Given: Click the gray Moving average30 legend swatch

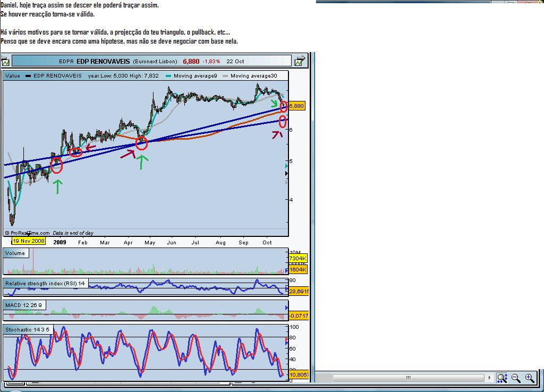Looking at the screenshot, I should pos(225,76).
